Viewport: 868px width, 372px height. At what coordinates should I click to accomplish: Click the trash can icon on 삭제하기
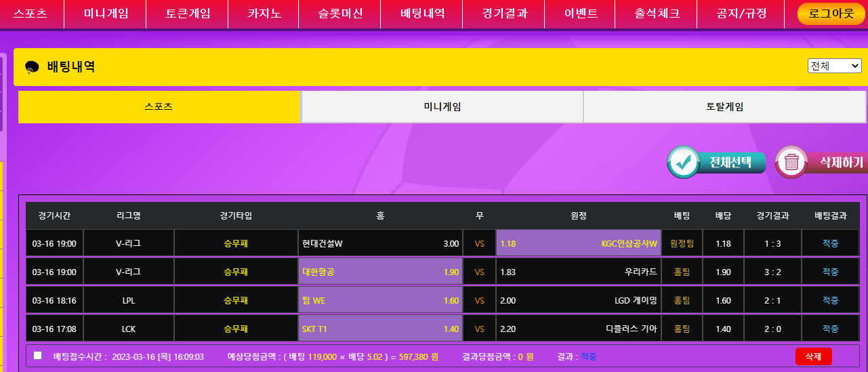(x=791, y=162)
